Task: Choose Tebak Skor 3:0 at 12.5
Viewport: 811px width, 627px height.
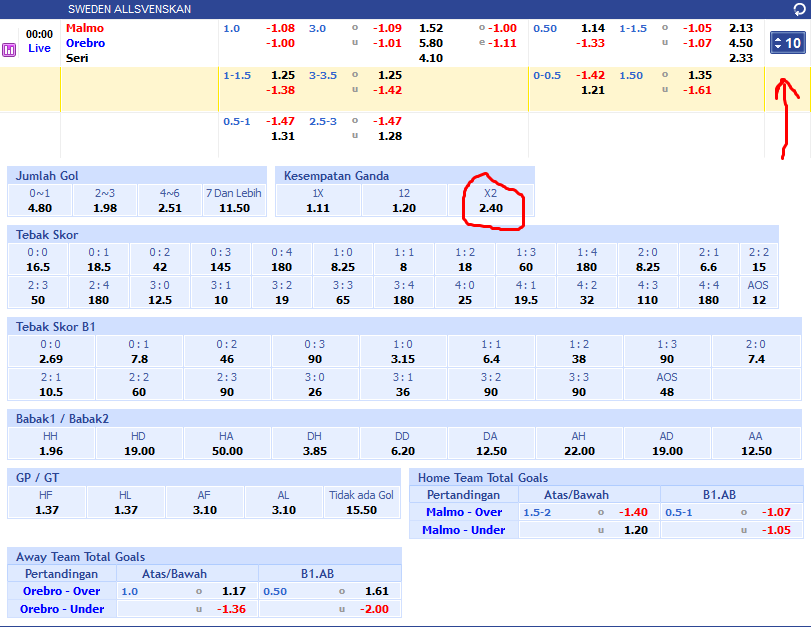Action: pos(160,300)
